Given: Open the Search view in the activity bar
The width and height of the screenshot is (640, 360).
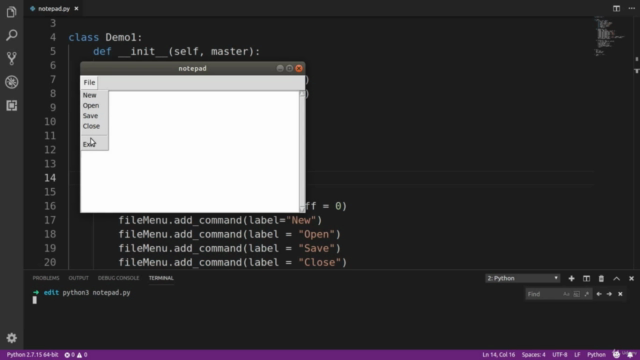Looking at the screenshot, I should [11, 36].
